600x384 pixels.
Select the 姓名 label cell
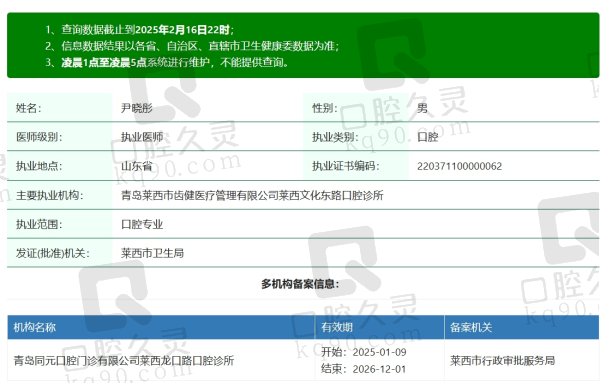point(60,107)
